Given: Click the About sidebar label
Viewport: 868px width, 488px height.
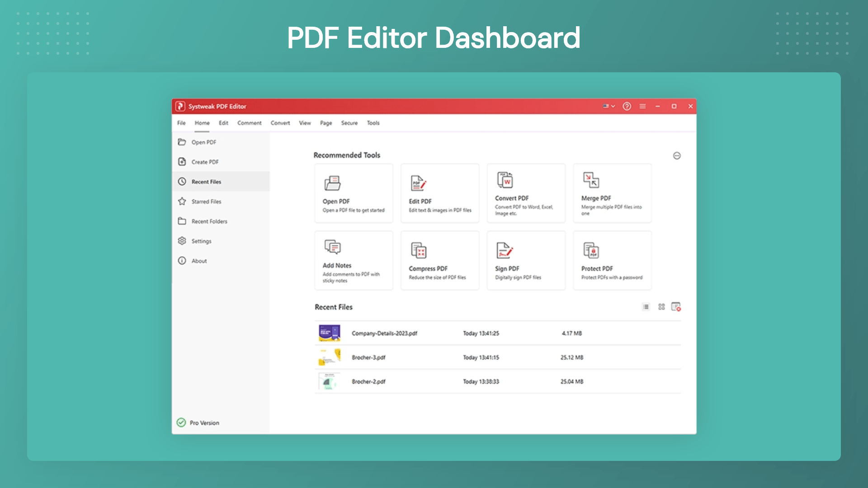Looking at the screenshot, I should [199, 261].
